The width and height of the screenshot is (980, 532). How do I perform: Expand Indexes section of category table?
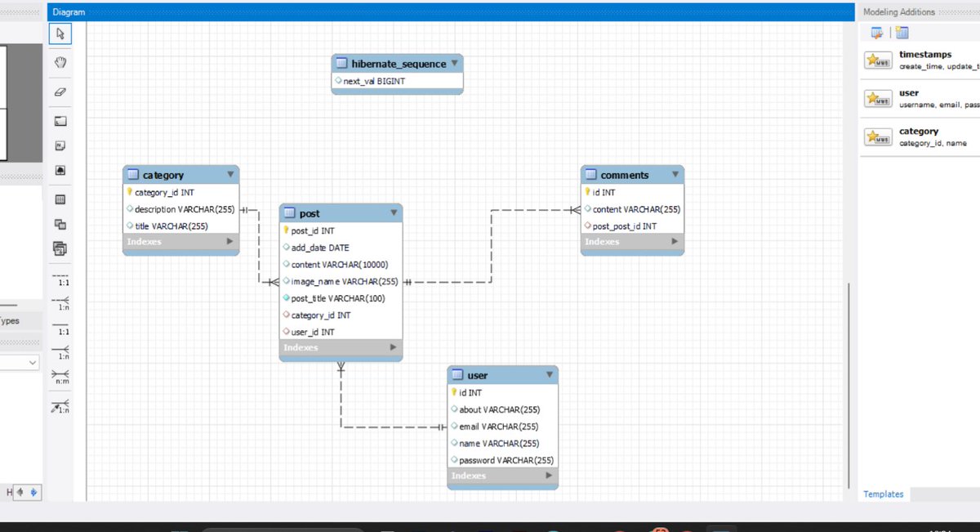coord(229,242)
